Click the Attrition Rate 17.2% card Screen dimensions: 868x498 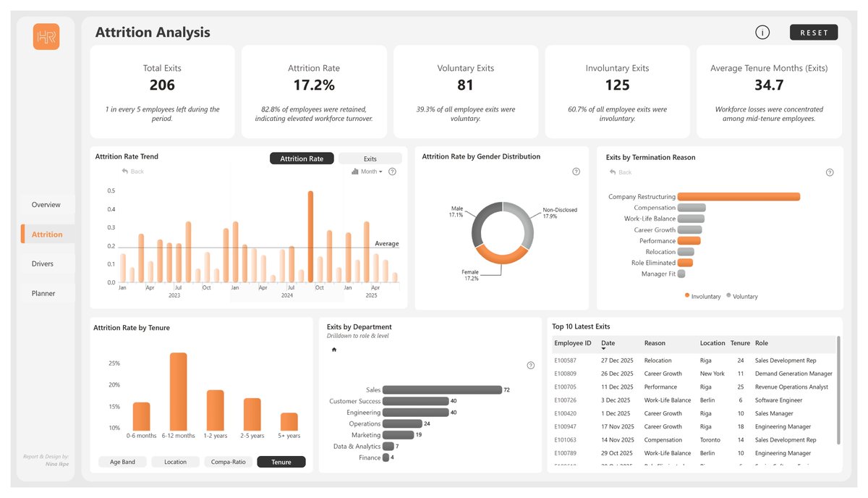314,91
